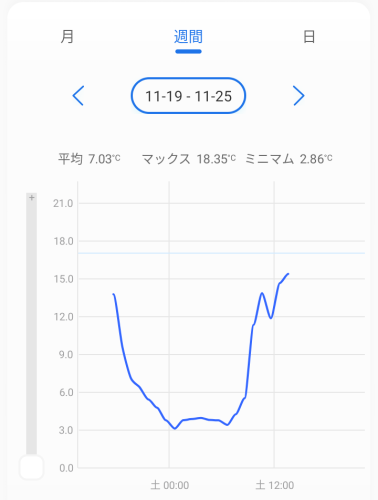Open the 11-19 - 11-25 date range picker
The width and height of the screenshot is (378, 500).
[188, 96]
